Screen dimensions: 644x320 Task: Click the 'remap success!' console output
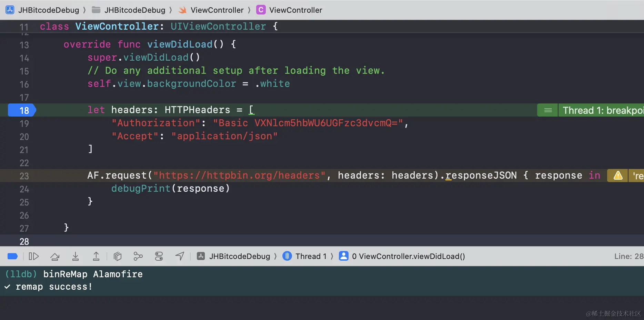(54, 287)
